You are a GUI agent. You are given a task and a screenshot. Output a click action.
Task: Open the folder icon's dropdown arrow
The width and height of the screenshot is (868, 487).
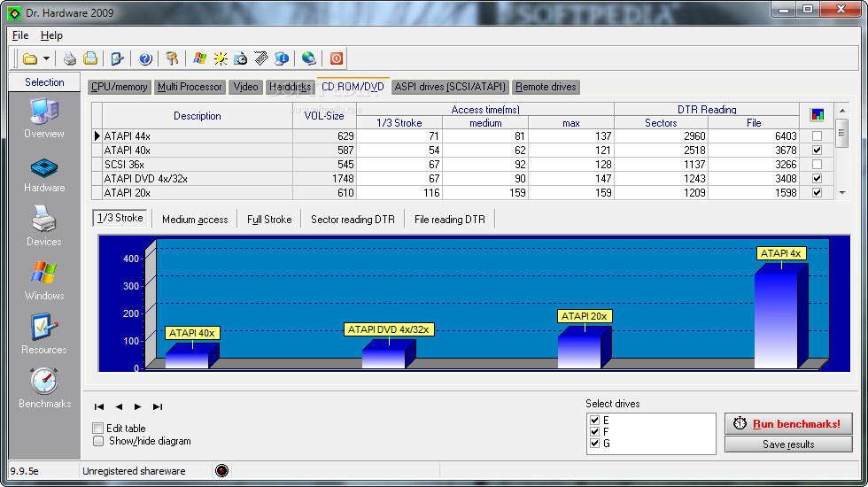pos(46,58)
